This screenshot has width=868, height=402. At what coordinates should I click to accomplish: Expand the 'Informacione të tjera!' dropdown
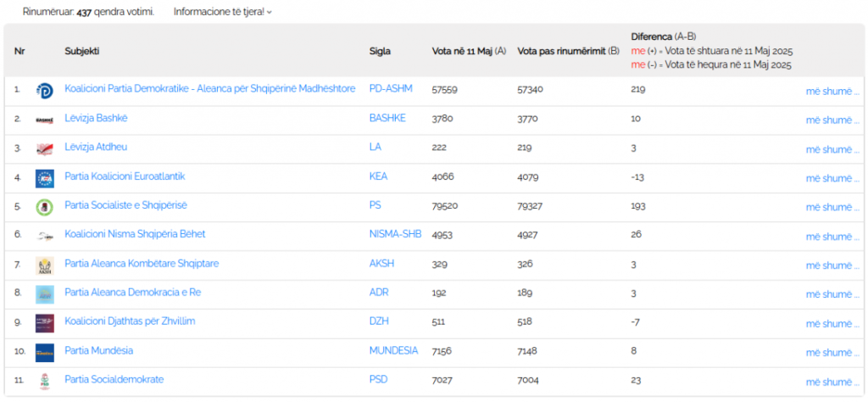pyautogui.click(x=223, y=12)
